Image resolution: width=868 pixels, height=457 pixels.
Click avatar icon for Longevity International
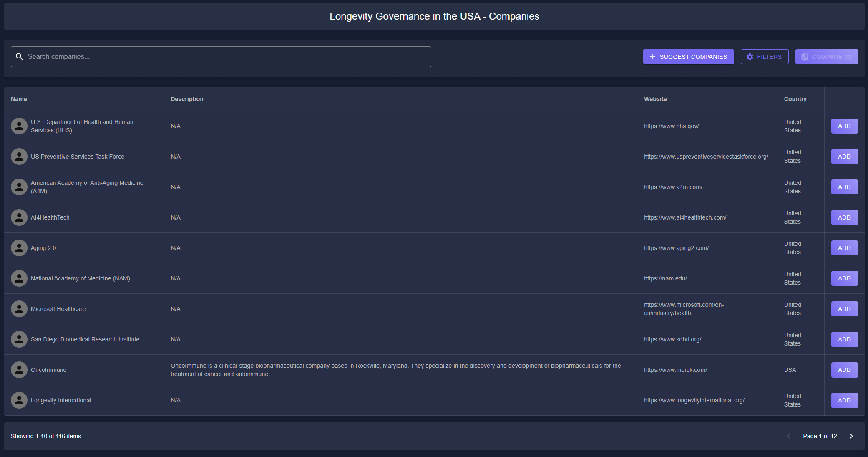19,400
